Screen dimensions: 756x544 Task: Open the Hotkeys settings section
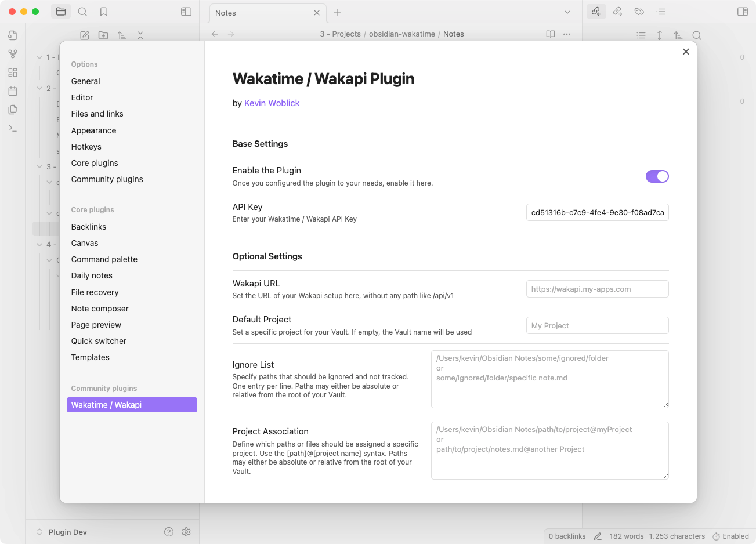(x=86, y=147)
